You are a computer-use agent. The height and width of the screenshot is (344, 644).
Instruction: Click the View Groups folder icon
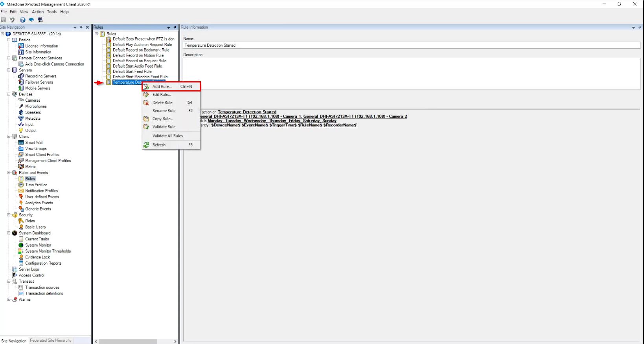pyautogui.click(x=21, y=148)
